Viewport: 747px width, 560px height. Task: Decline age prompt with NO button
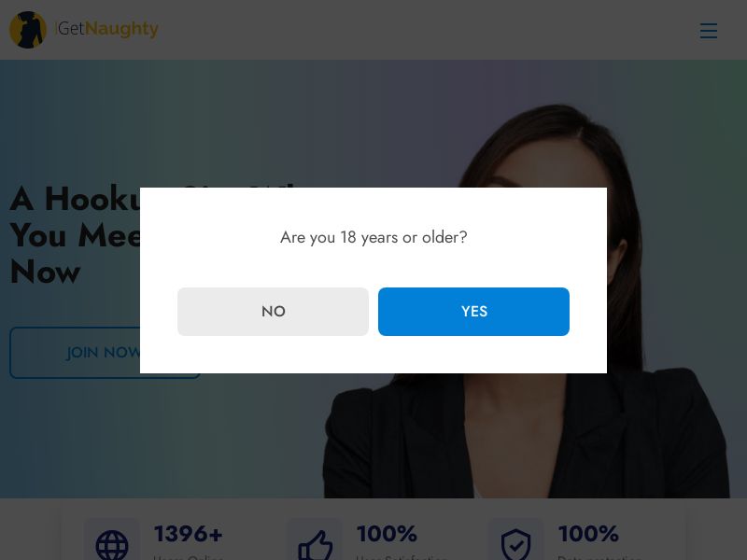tap(273, 312)
